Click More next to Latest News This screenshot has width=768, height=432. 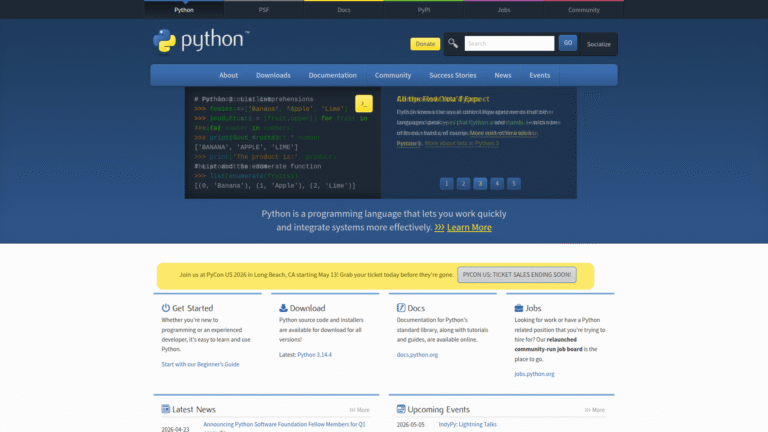360,410
